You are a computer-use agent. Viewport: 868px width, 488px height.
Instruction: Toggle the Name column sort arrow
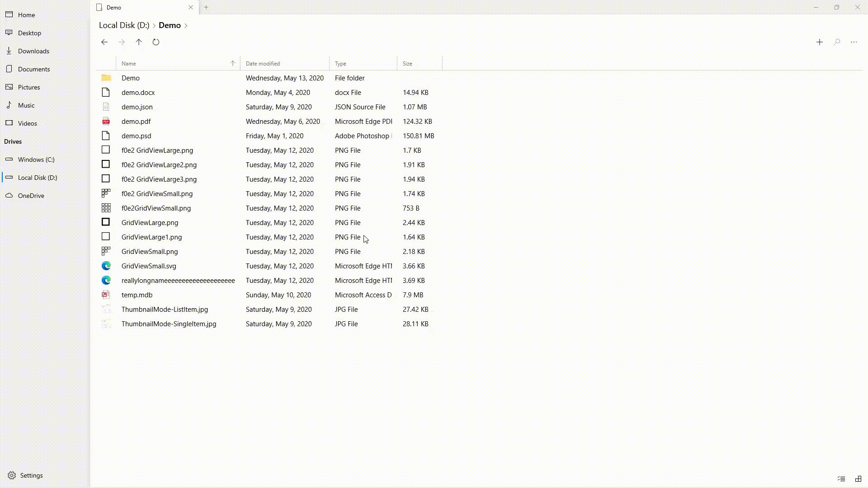point(233,64)
